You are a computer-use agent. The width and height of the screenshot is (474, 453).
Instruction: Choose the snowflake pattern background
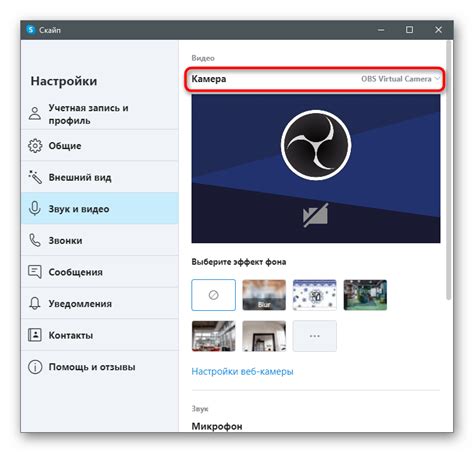coord(315,295)
